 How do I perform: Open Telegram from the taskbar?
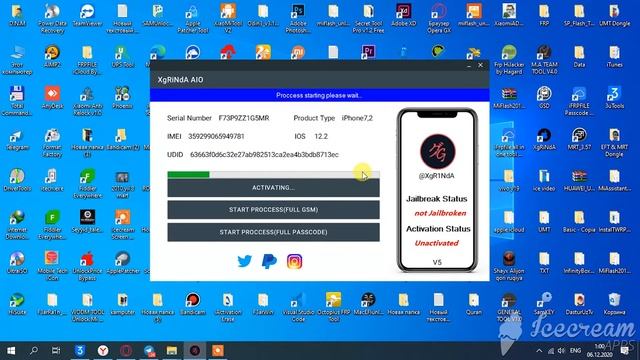pyautogui.click(x=149, y=351)
